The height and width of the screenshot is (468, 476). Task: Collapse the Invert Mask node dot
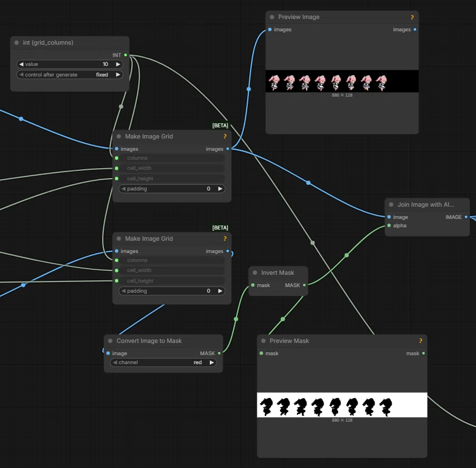[x=255, y=273]
